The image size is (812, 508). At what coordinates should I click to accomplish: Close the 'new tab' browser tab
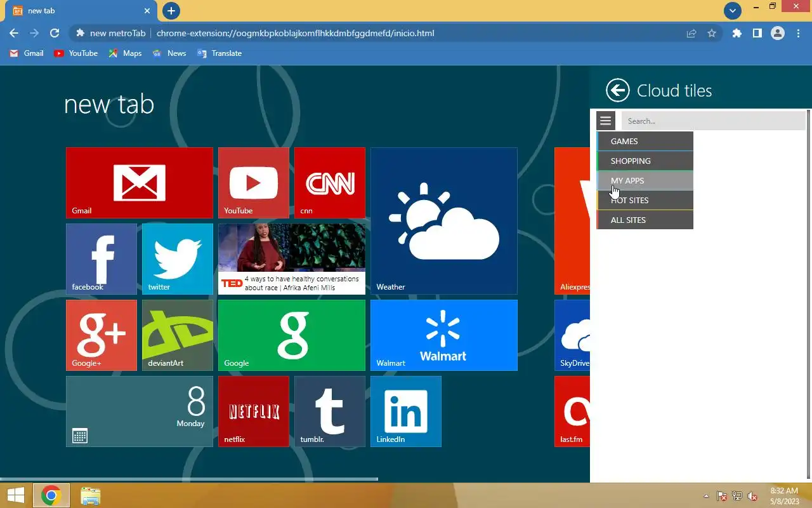pos(147,11)
